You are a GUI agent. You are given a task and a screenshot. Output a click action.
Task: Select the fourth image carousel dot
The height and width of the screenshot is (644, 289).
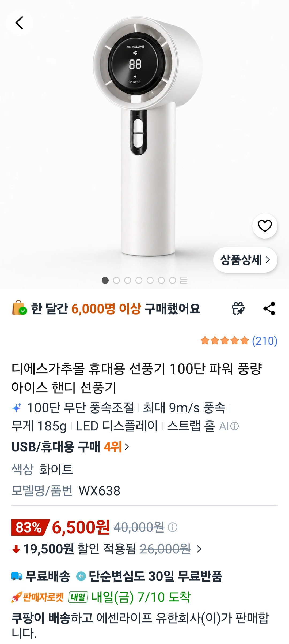coord(139,280)
